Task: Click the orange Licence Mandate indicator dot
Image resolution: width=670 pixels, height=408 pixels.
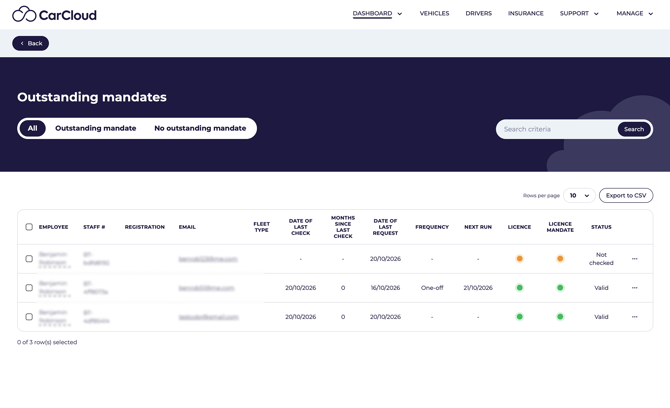Action: [560, 259]
